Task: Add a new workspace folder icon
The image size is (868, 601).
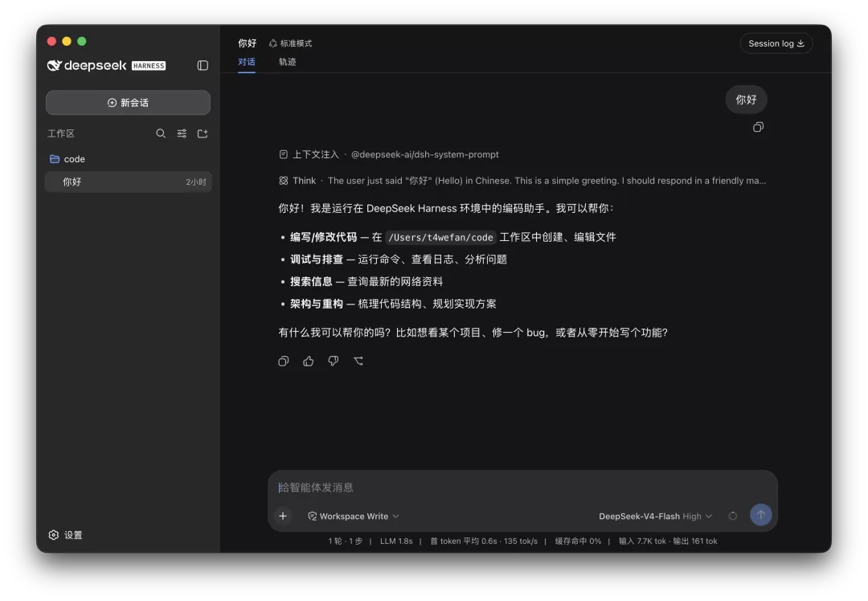Action: (x=203, y=133)
